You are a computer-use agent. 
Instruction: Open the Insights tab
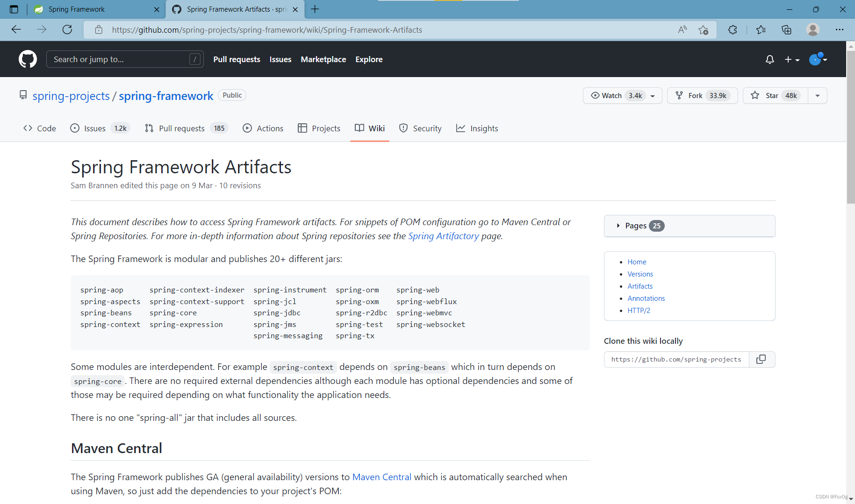(x=477, y=128)
